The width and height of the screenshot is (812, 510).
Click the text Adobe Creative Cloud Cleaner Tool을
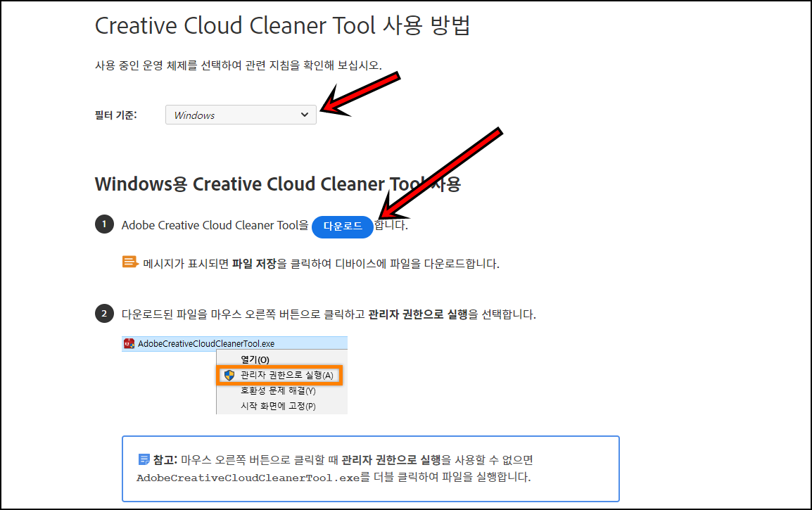tap(215, 225)
